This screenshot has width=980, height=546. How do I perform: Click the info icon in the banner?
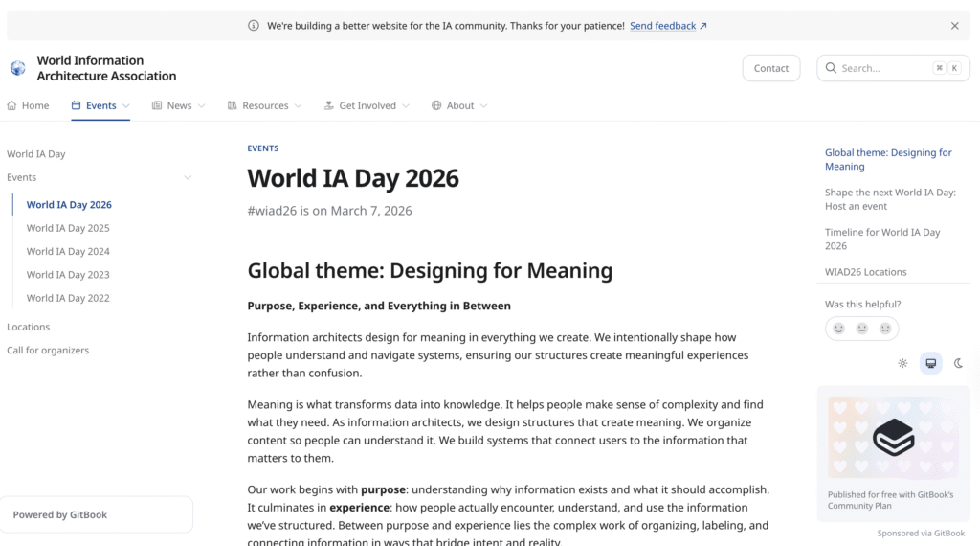pos(254,26)
